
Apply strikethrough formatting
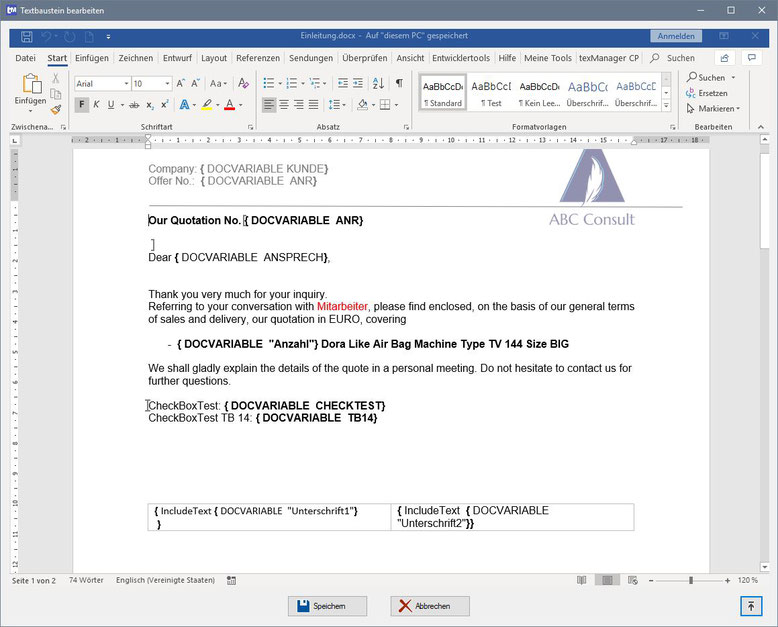click(134, 105)
